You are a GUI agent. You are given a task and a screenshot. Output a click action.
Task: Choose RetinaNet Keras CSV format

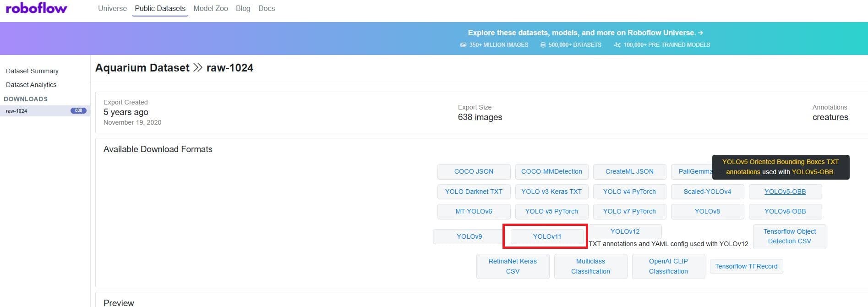pos(513,266)
